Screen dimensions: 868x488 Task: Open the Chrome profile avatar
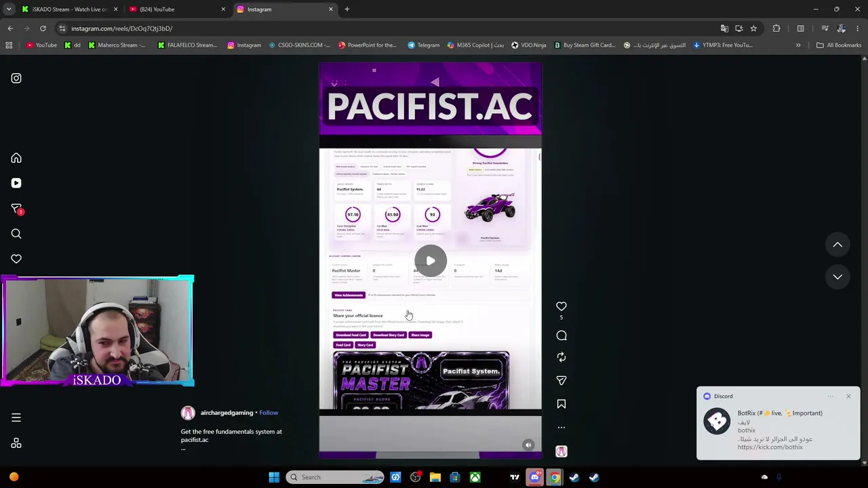pyautogui.click(x=842, y=28)
